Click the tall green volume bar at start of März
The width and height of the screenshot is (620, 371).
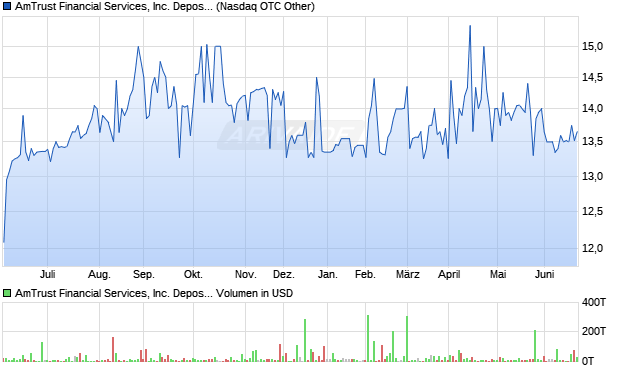(x=407, y=339)
